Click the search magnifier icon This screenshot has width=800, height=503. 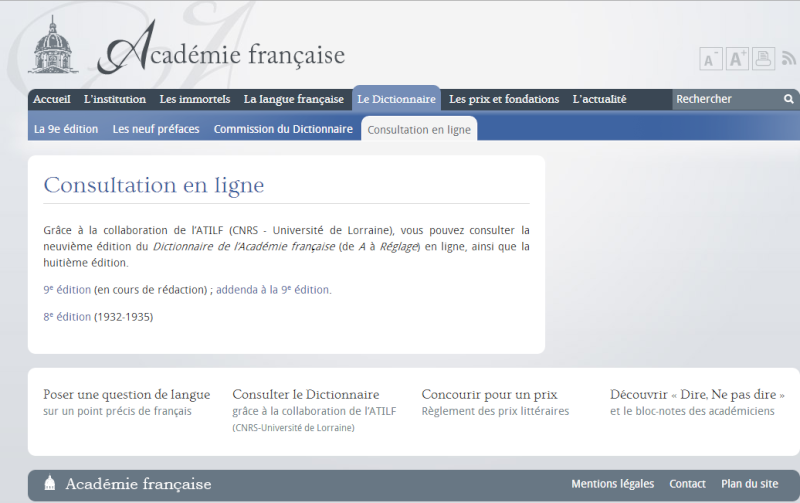(x=789, y=99)
